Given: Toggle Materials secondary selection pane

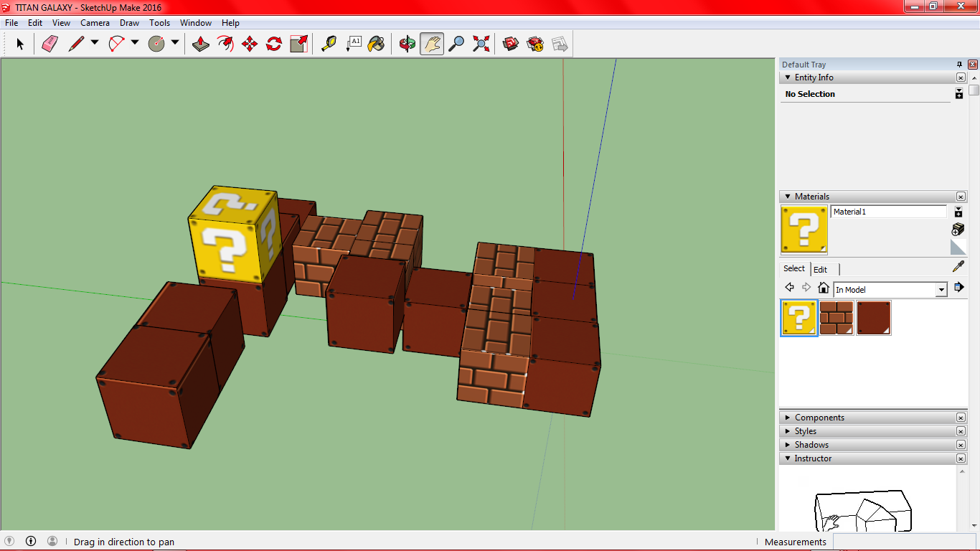Looking at the screenshot, I should coord(958,212).
